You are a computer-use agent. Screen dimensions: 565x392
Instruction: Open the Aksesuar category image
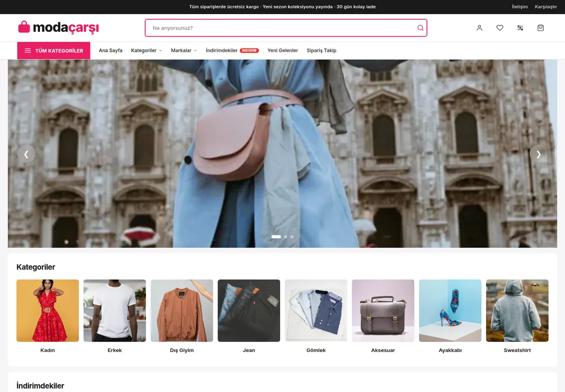[x=383, y=311]
